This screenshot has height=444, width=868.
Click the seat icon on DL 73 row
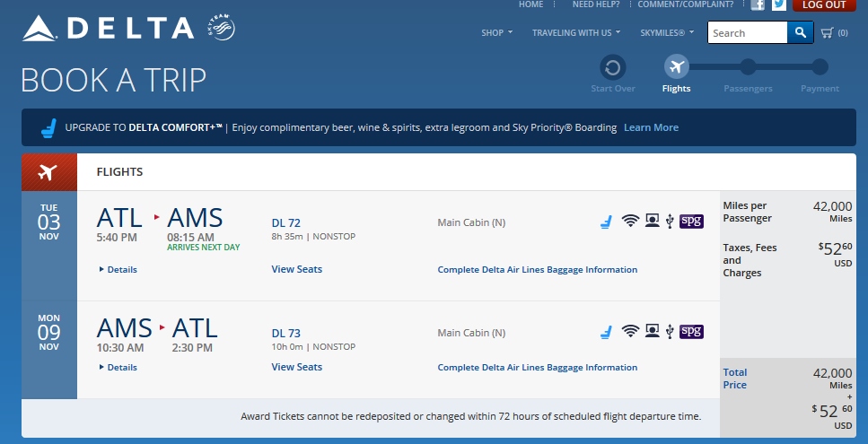606,332
